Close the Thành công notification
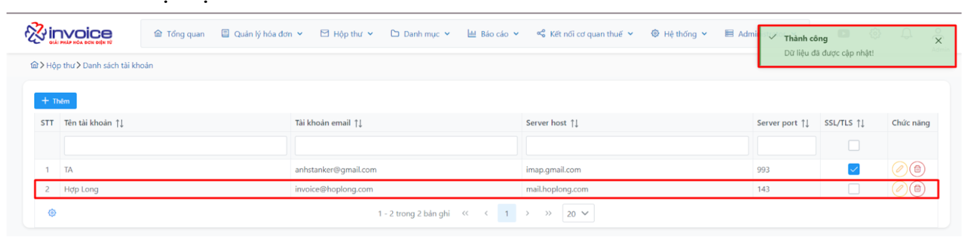This screenshot has height=249, width=980. pyautogui.click(x=938, y=41)
